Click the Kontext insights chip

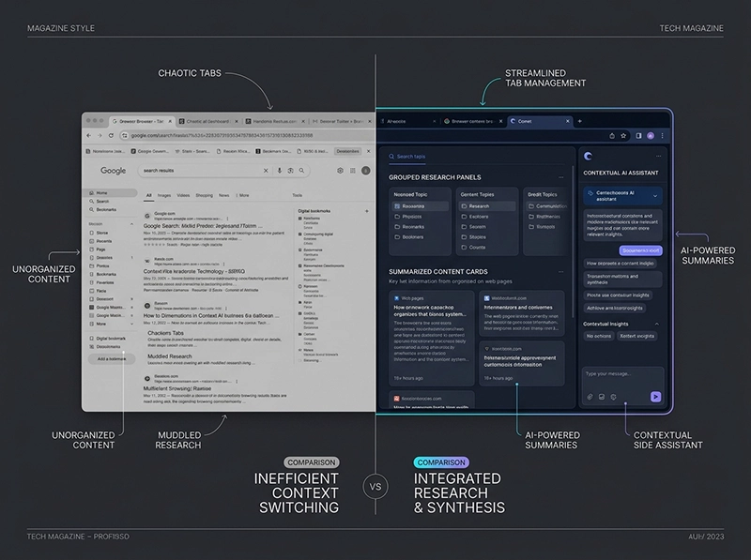pyautogui.click(x=637, y=336)
